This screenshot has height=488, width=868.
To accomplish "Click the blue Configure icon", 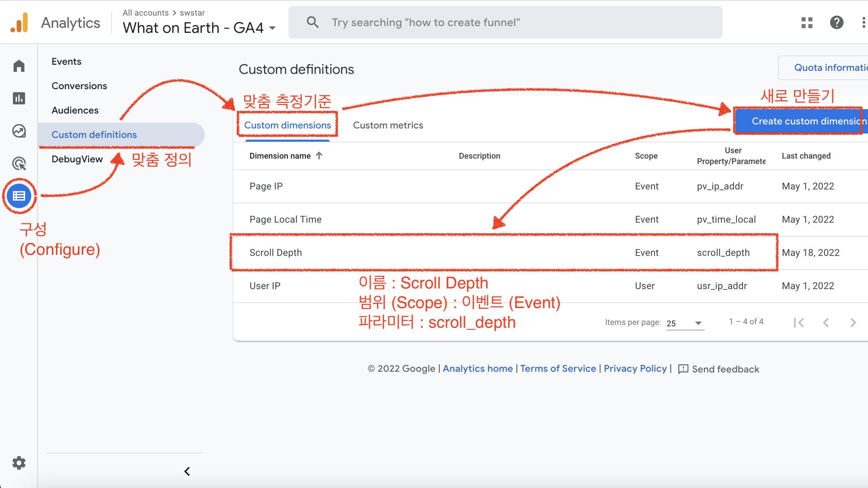I will tap(19, 196).
